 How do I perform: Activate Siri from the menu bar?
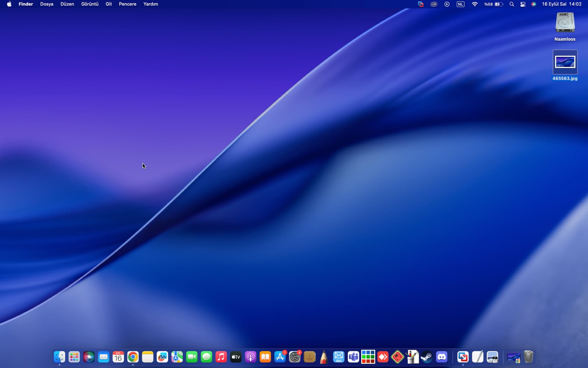pos(534,4)
